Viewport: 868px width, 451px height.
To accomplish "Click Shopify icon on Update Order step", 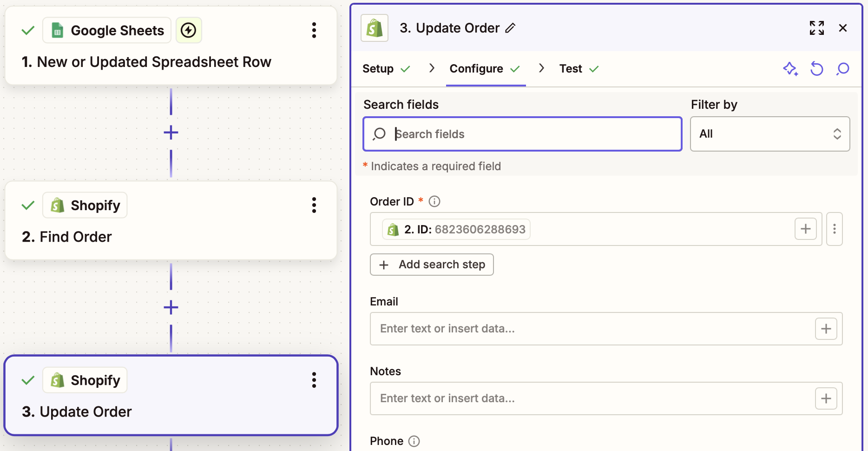I will pyautogui.click(x=58, y=380).
